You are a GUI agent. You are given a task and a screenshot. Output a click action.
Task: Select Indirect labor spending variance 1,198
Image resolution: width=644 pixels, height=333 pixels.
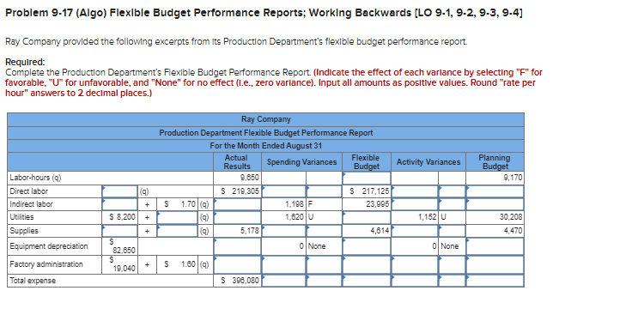pos(295,204)
